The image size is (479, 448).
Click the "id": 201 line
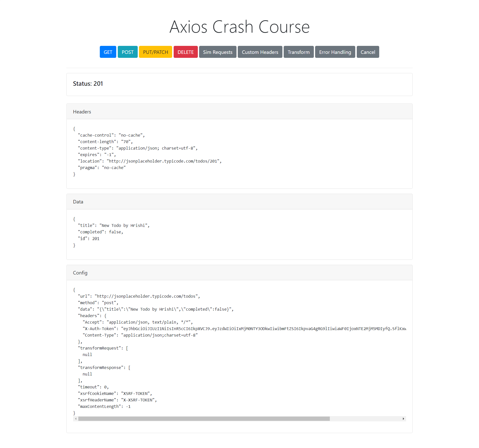pyautogui.click(x=89, y=239)
